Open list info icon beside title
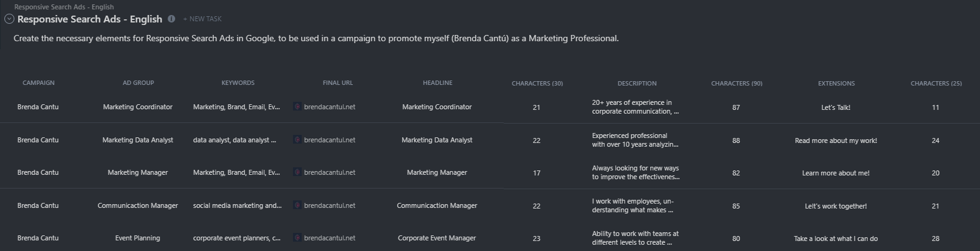The width and height of the screenshot is (980, 251). (171, 19)
